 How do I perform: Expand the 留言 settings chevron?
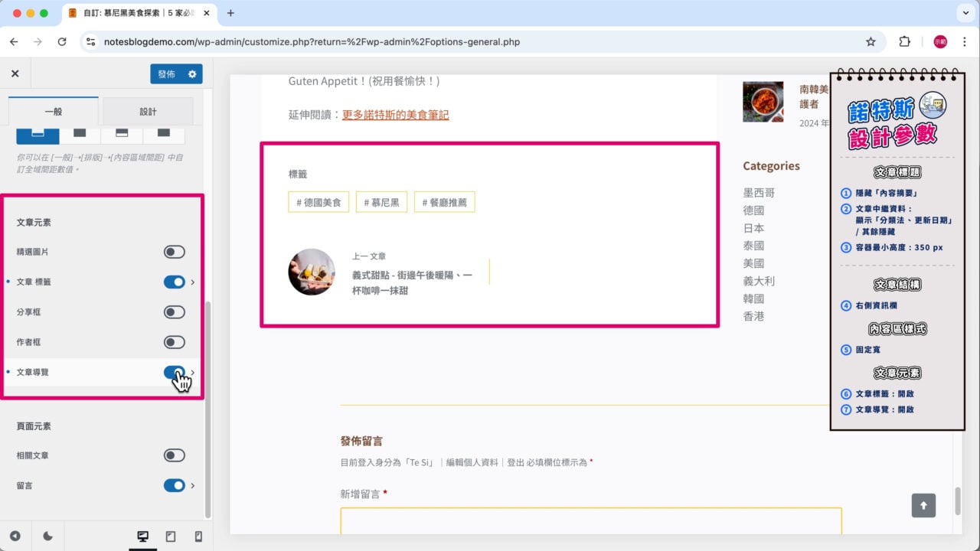pos(192,485)
